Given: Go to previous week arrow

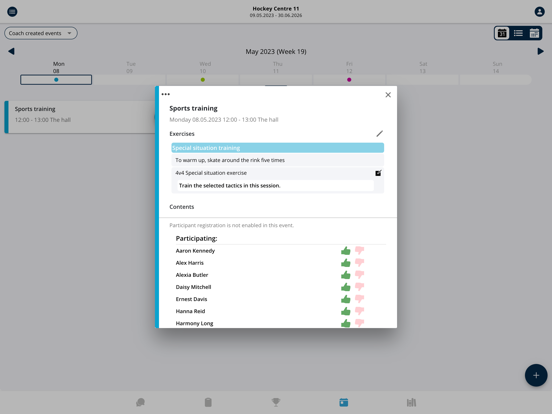Looking at the screenshot, I should pos(11,51).
